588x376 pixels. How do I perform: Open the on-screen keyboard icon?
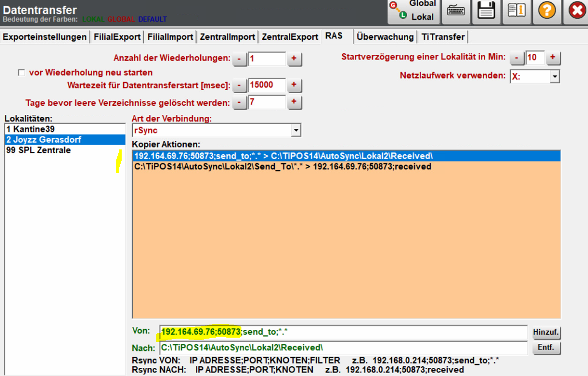456,11
